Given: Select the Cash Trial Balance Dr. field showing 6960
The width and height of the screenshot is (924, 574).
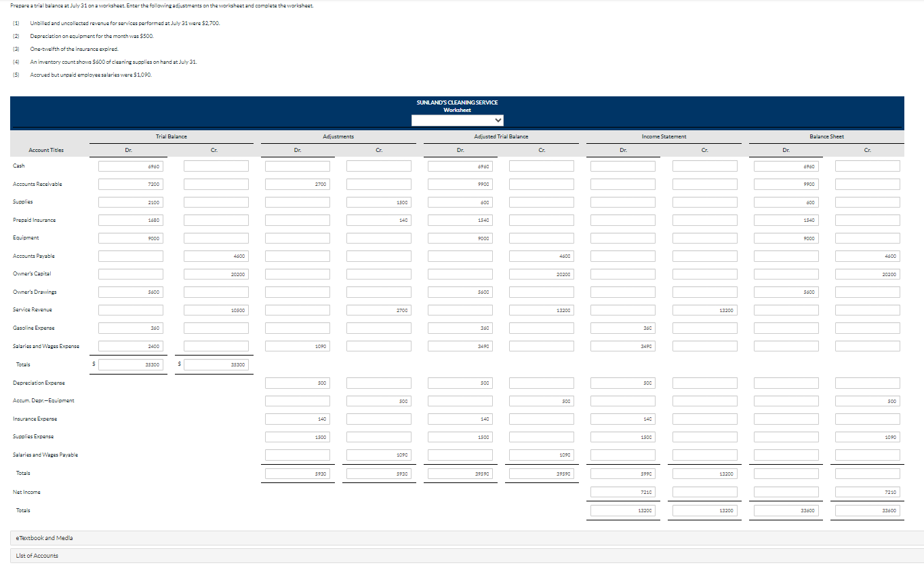Looking at the screenshot, I should [x=130, y=166].
